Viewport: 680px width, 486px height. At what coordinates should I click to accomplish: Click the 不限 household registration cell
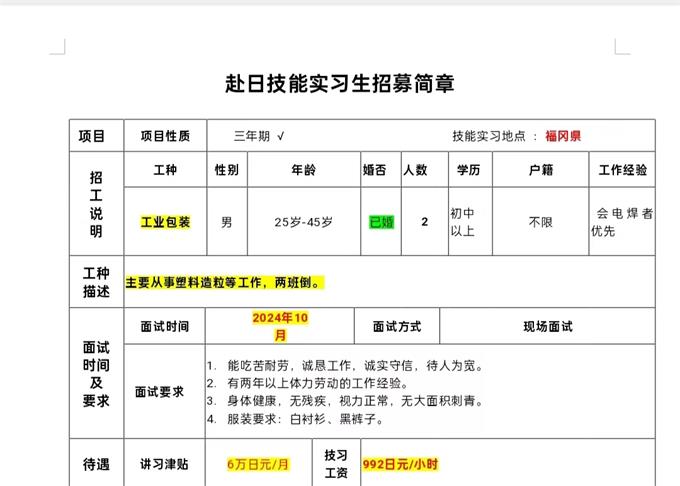click(540, 222)
